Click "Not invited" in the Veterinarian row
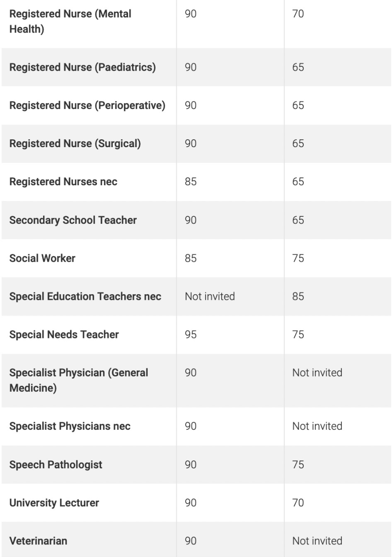 pos(317,541)
